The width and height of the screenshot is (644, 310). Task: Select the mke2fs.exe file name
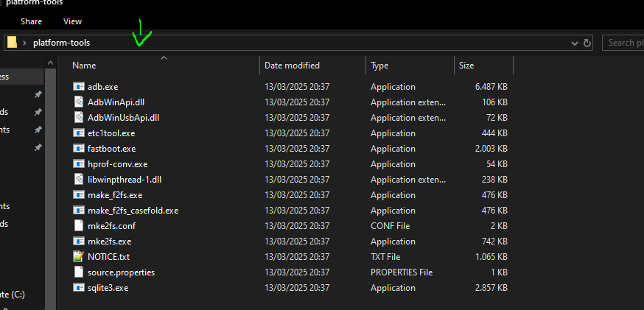[110, 241]
